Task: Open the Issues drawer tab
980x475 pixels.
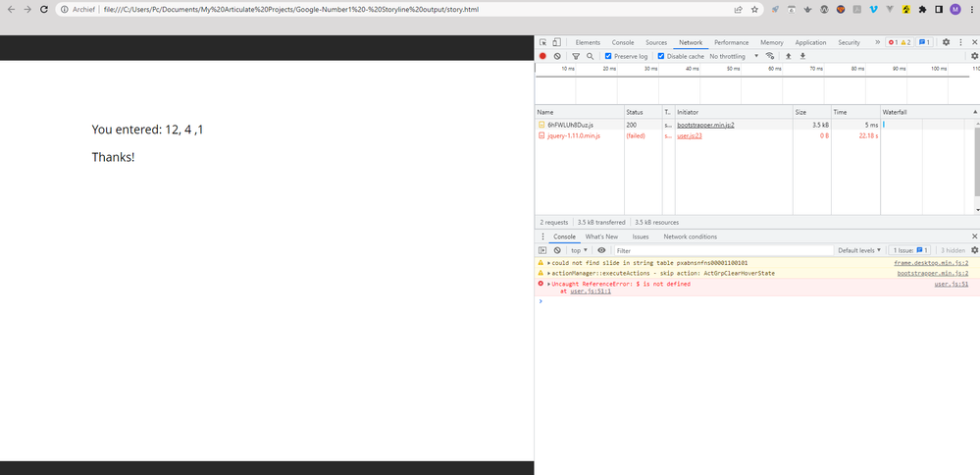Action: click(640, 237)
